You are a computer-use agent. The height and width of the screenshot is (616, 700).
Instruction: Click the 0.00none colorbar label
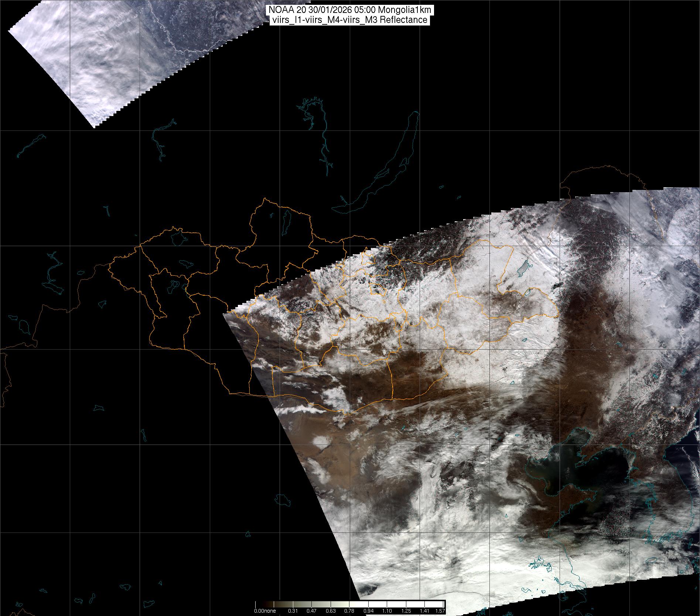coord(264,611)
